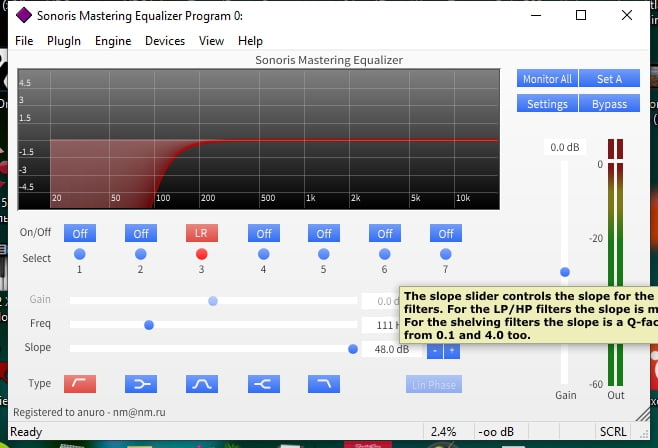Select the low-shelf filter type icon
The image size is (658, 448).
click(x=141, y=384)
